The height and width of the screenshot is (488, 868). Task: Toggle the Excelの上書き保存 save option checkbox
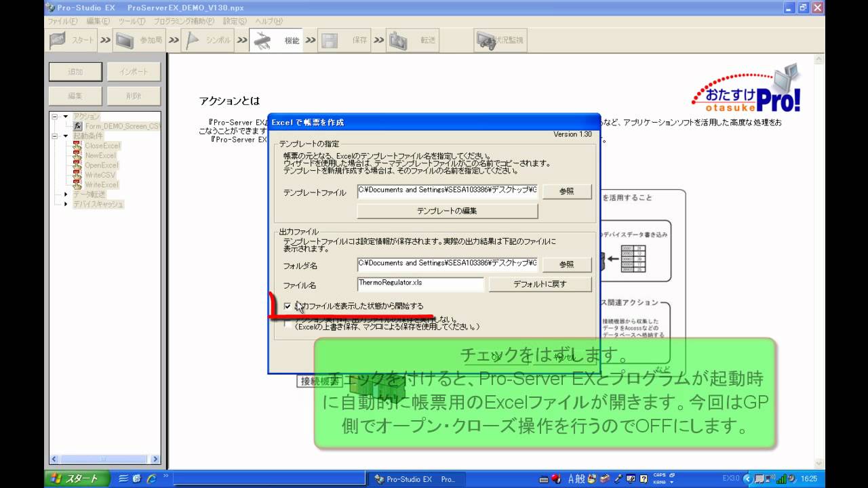coord(288,324)
